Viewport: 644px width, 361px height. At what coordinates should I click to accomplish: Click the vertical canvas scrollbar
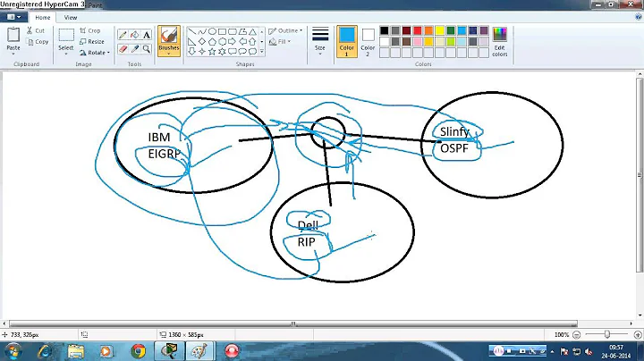[x=640, y=174]
